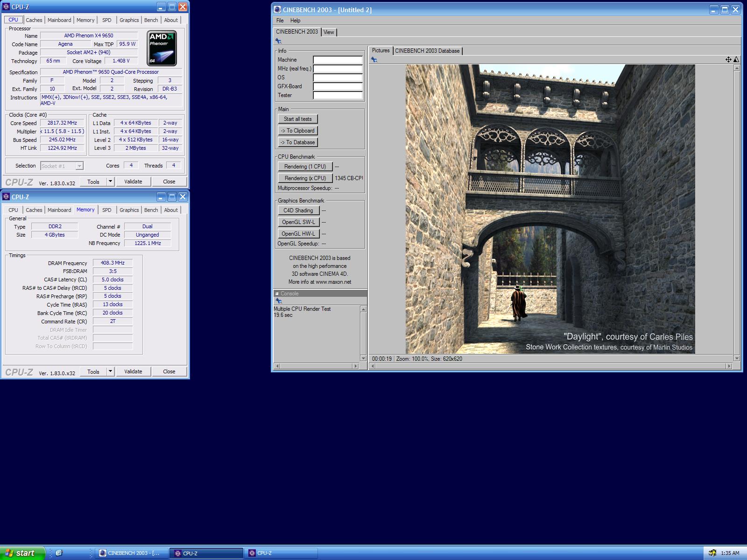Switch to CINEBENCH 2003 taskbar item
This screenshot has height=560, width=747.
pos(132,553)
